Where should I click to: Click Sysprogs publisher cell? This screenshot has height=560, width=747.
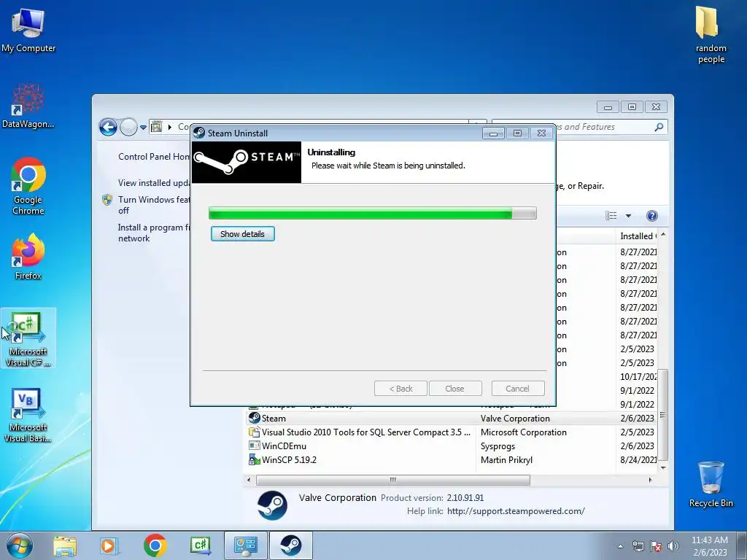[498, 446]
